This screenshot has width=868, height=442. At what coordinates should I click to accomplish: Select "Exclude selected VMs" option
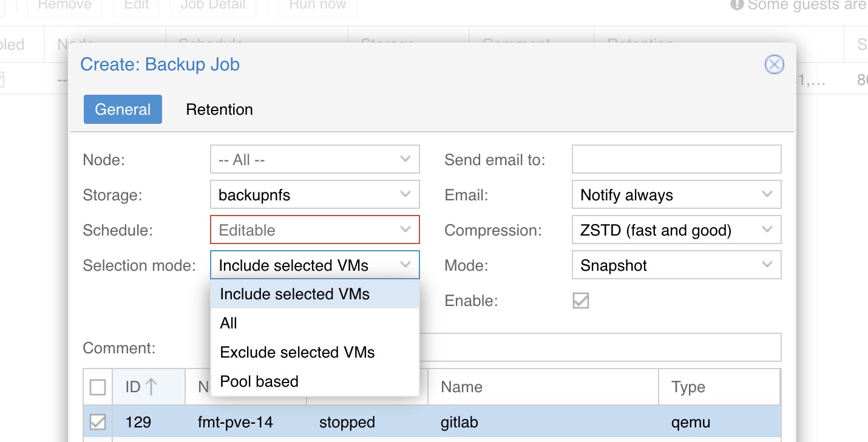pyautogui.click(x=297, y=352)
